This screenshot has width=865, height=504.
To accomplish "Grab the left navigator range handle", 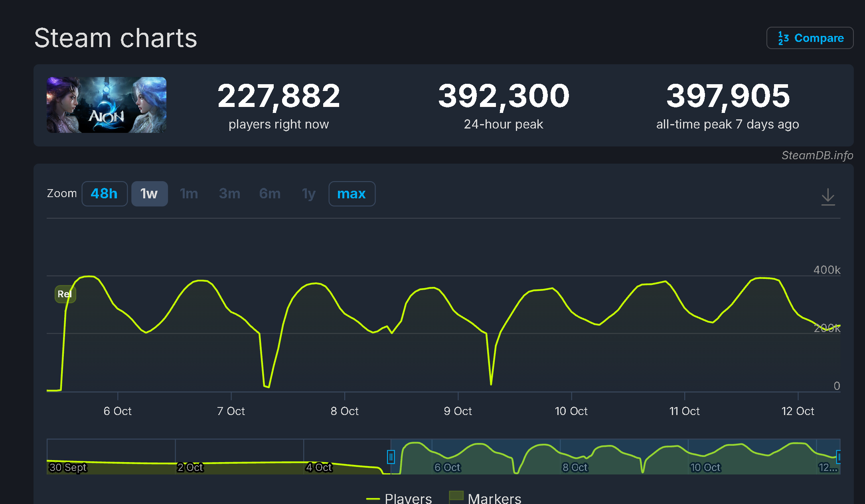I will pyautogui.click(x=391, y=457).
